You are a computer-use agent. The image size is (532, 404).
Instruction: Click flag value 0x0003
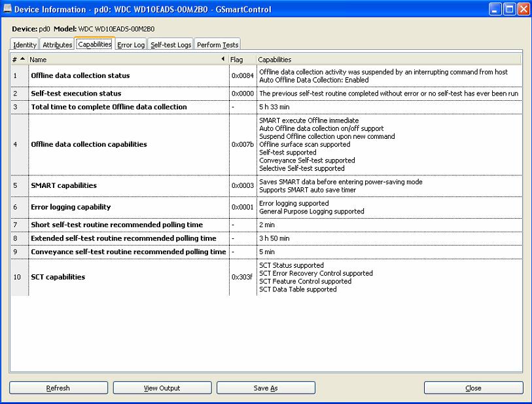tap(243, 185)
